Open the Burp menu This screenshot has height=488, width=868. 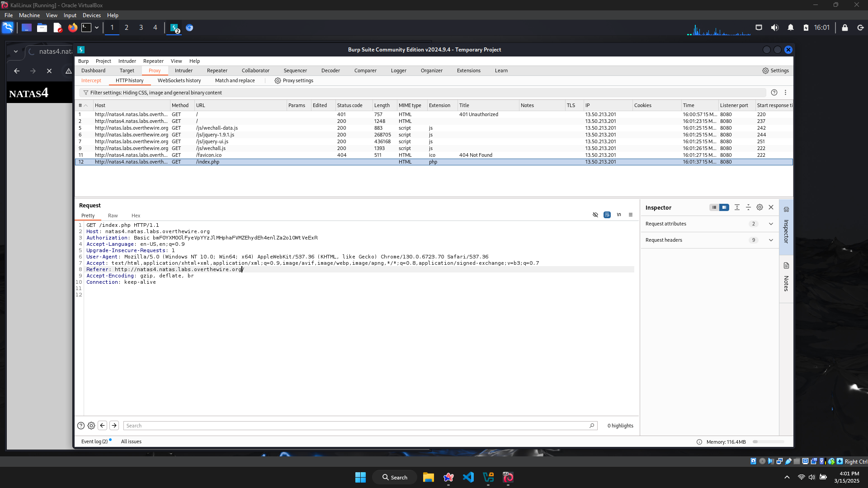(x=83, y=61)
